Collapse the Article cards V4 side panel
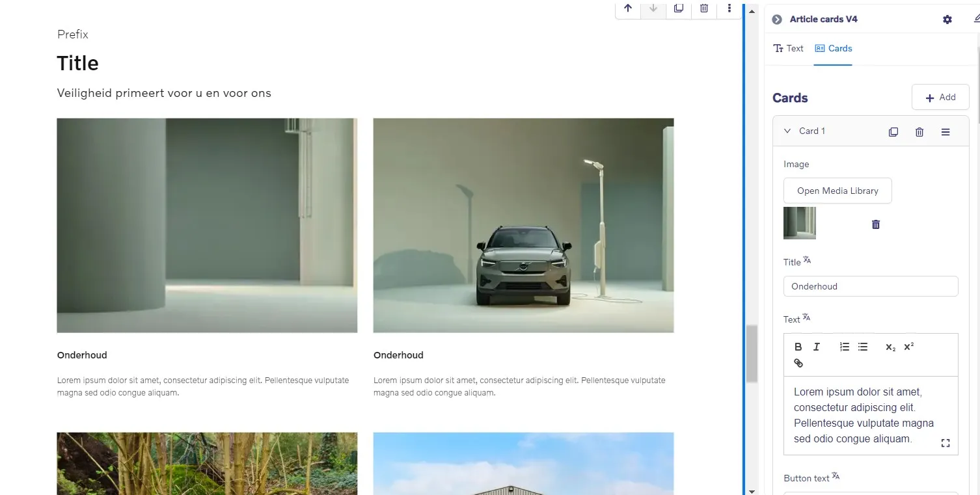Viewport: 980px width, 495px height. click(777, 20)
